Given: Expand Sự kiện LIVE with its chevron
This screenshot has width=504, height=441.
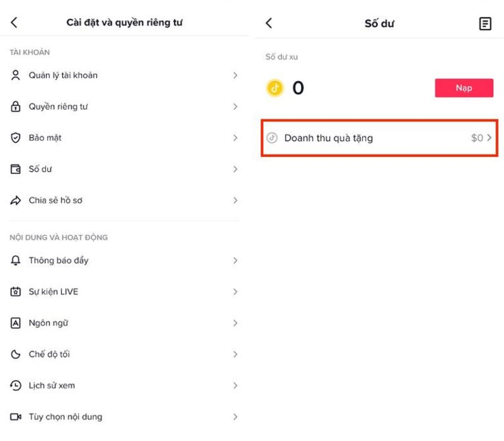Looking at the screenshot, I should point(235,292).
